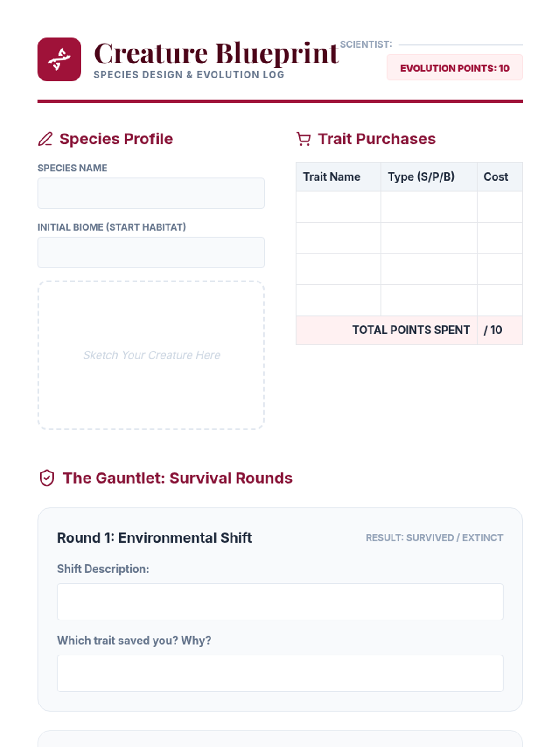Click the DNA logo icon
Viewport: 560px width, 747px height.
point(59,59)
